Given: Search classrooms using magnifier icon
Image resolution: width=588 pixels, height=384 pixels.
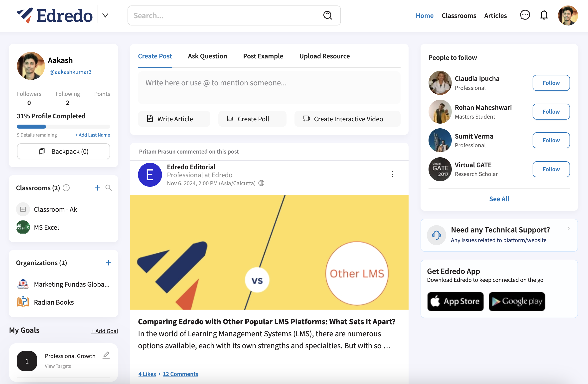Looking at the screenshot, I should click(x=108, y=188).
